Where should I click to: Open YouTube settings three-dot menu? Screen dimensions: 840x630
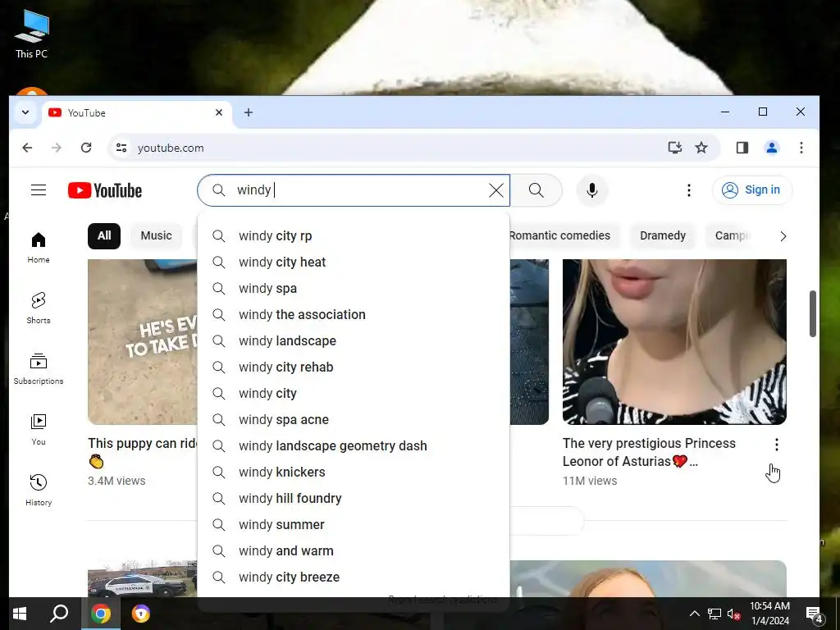point(689,190)
